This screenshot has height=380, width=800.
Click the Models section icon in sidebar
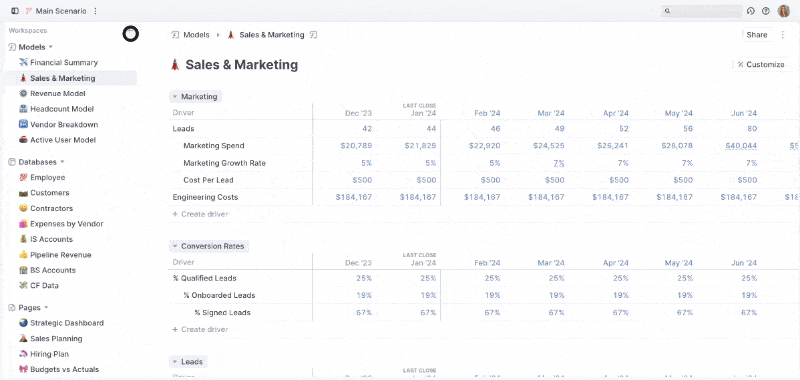pos(12,47)
